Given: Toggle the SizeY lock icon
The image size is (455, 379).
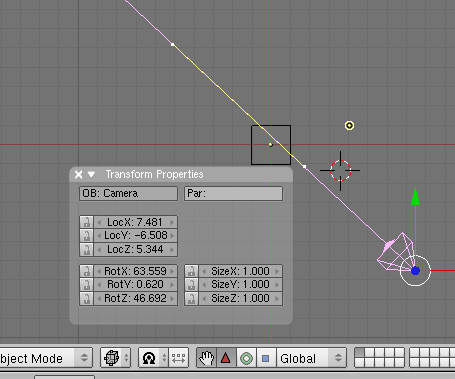Looking at the screenshot, I should point(191,285).
